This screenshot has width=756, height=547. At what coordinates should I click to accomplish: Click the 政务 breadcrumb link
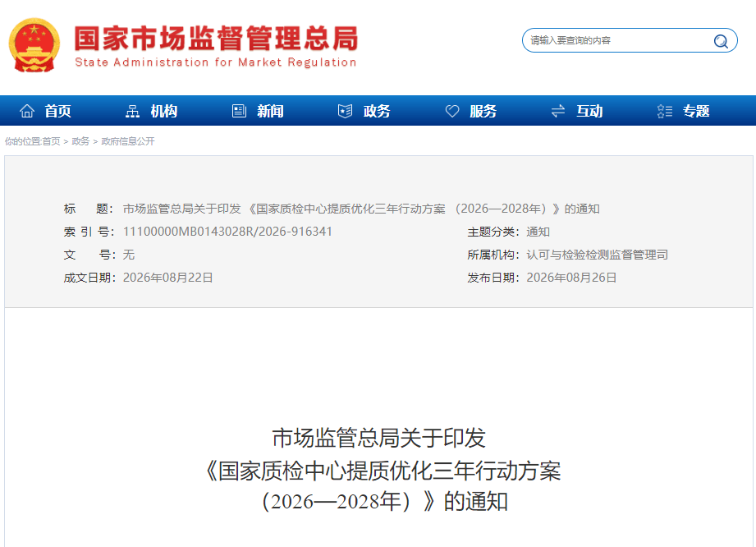point(80,141)
